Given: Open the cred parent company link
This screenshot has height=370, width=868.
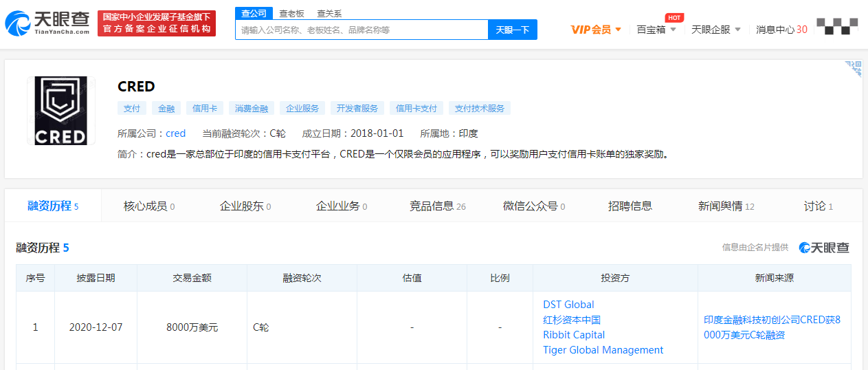Looking at the screenshot, I should (176, 133).
